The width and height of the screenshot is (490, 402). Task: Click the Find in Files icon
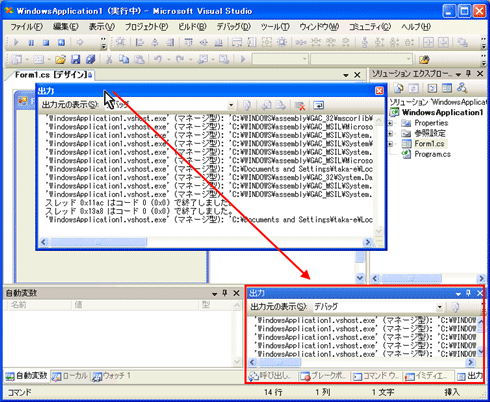(424, 60)
